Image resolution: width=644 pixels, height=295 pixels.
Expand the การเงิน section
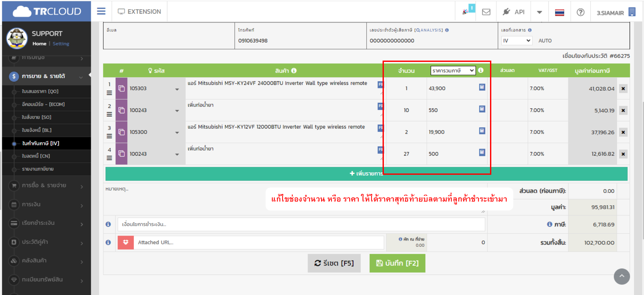47,204
